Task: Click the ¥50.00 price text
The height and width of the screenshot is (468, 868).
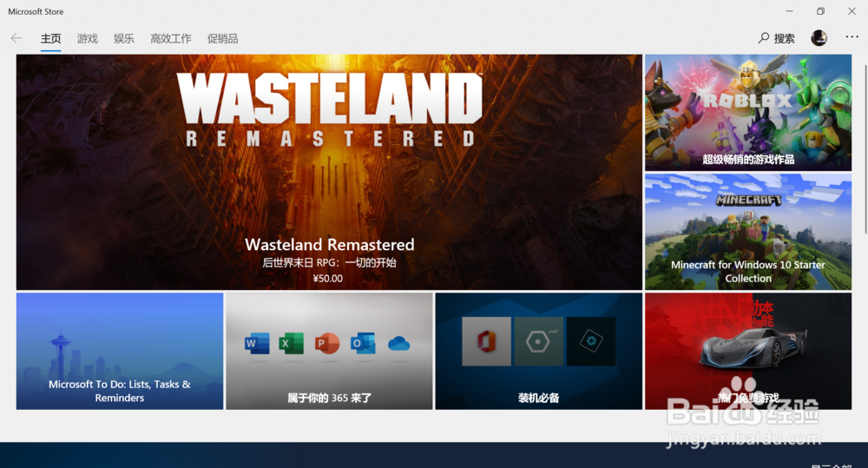Action: [328, 279]
